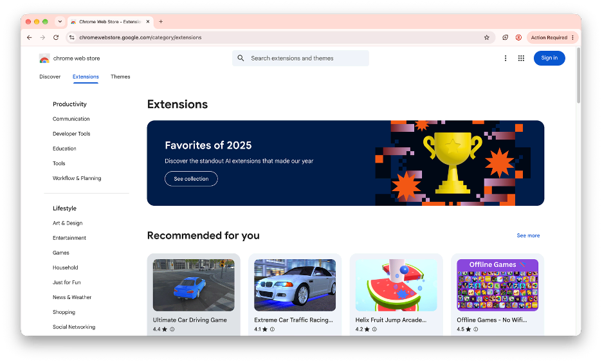Open the Education category
Image resolution: width=602 pixels, height=364 pixels.
(64, 149)
